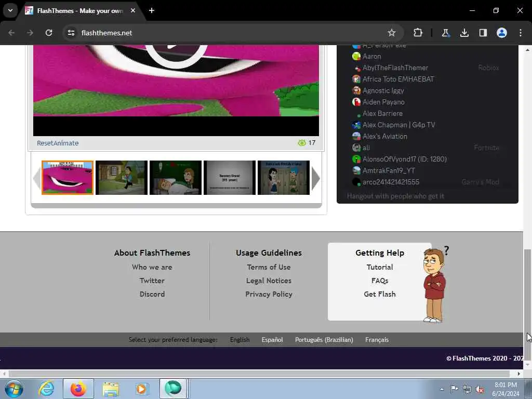Launch Internet Explorer from taskbar
The width and height of the screenshot is (532, 399).
[46, 389]
